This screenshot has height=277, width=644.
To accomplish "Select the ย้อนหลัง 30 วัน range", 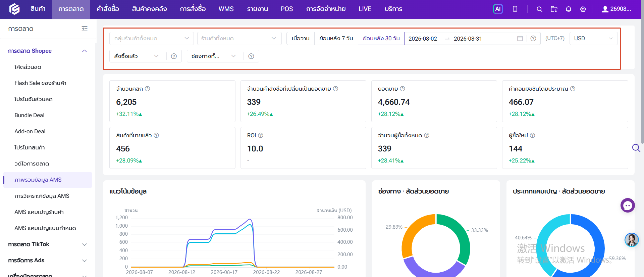I will pyautogui.click(x=381, y=38).
